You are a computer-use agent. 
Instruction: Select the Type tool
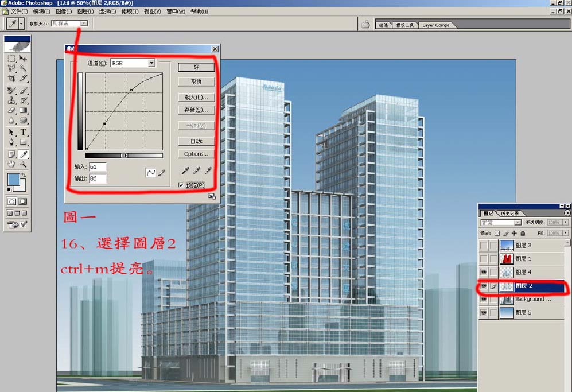[24, 132]
